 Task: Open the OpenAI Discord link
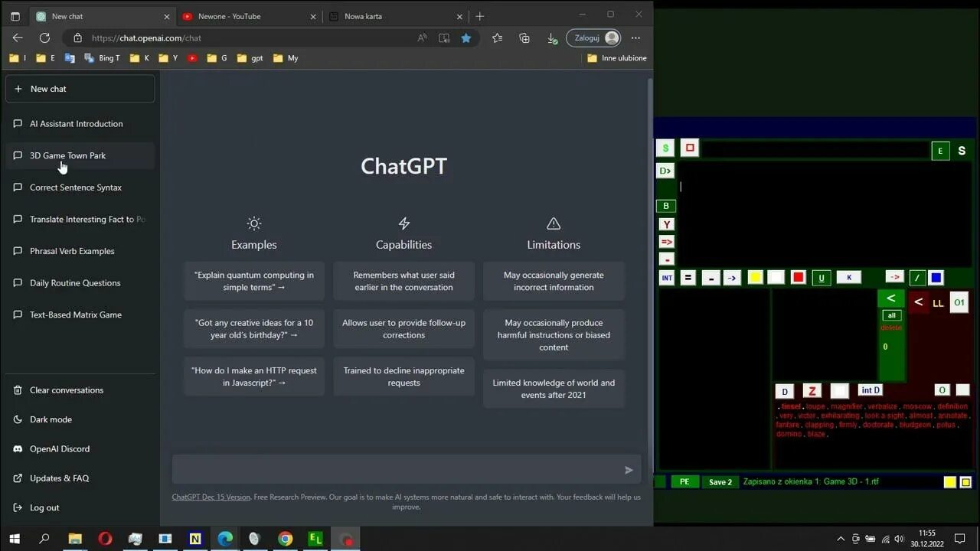(x=80, y=449)
